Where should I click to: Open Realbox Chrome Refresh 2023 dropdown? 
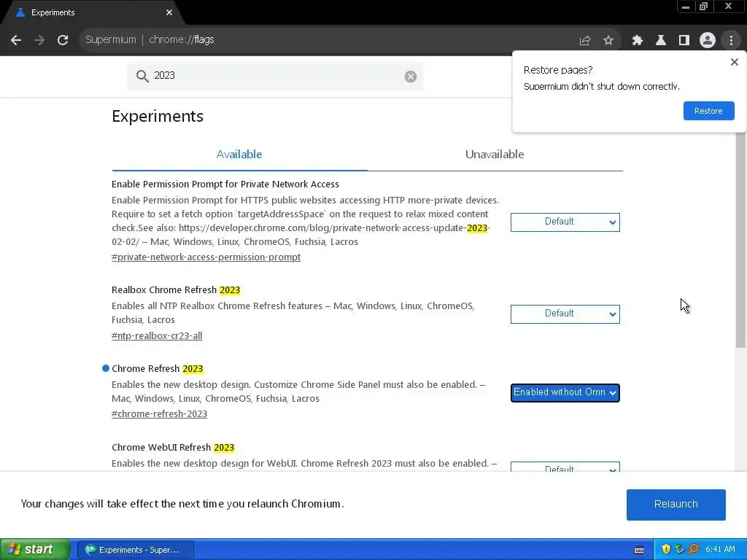pos(565,314)
